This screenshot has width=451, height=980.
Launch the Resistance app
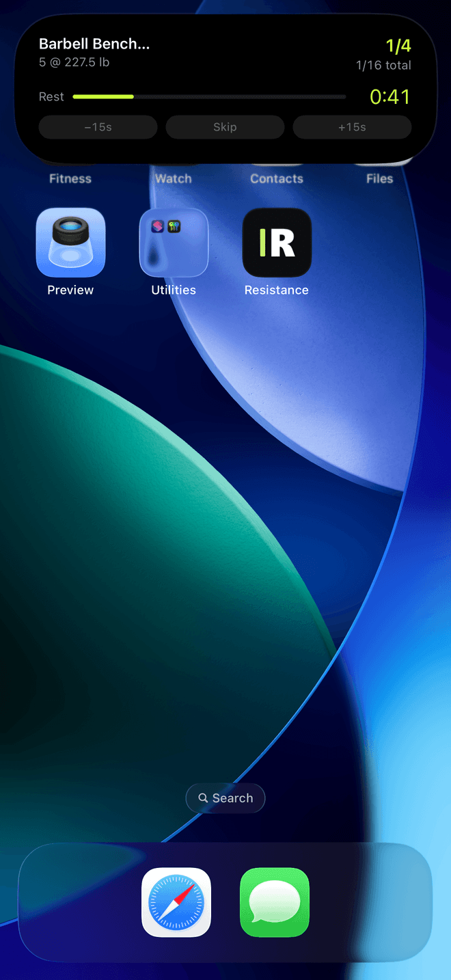pyautogui.click(x=277, y=243)
